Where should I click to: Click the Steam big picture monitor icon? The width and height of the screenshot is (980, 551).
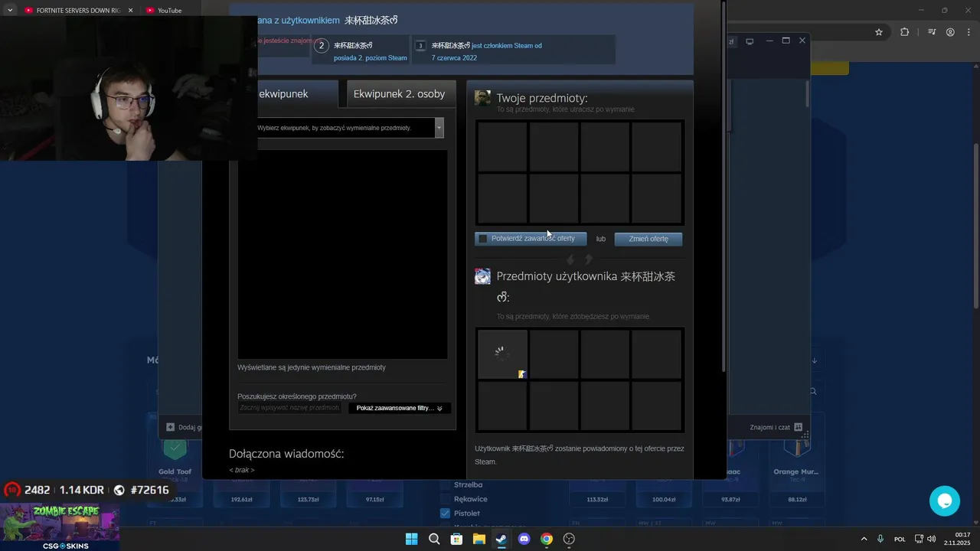coord(750,41)
